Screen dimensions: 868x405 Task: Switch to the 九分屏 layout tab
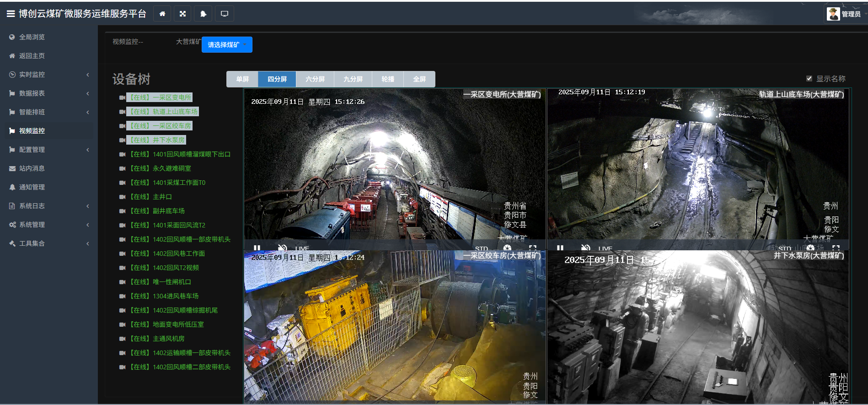[x=353, y=79]
